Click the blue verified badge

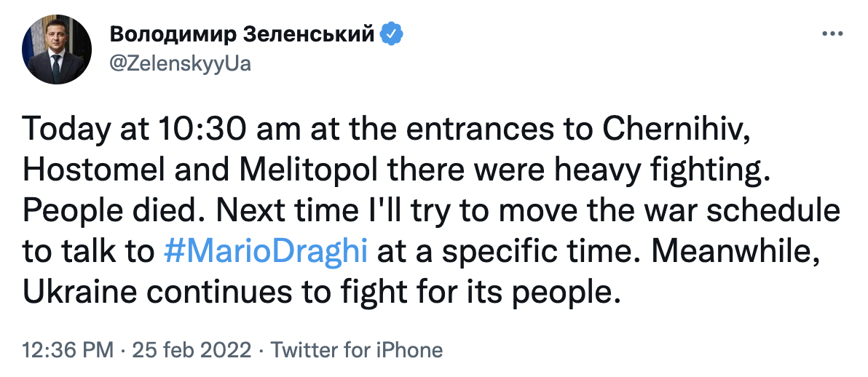coord(390,34)
